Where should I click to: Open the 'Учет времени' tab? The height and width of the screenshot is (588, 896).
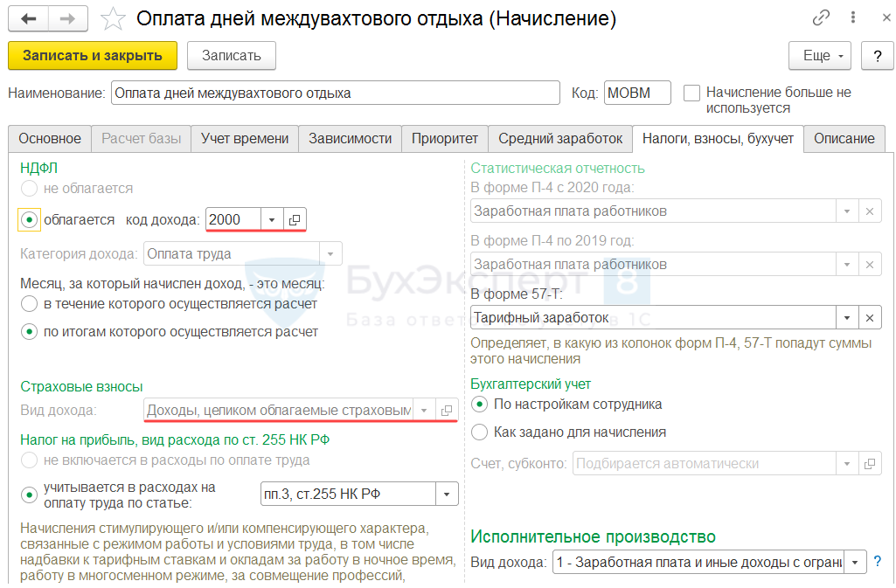[245, 138]
